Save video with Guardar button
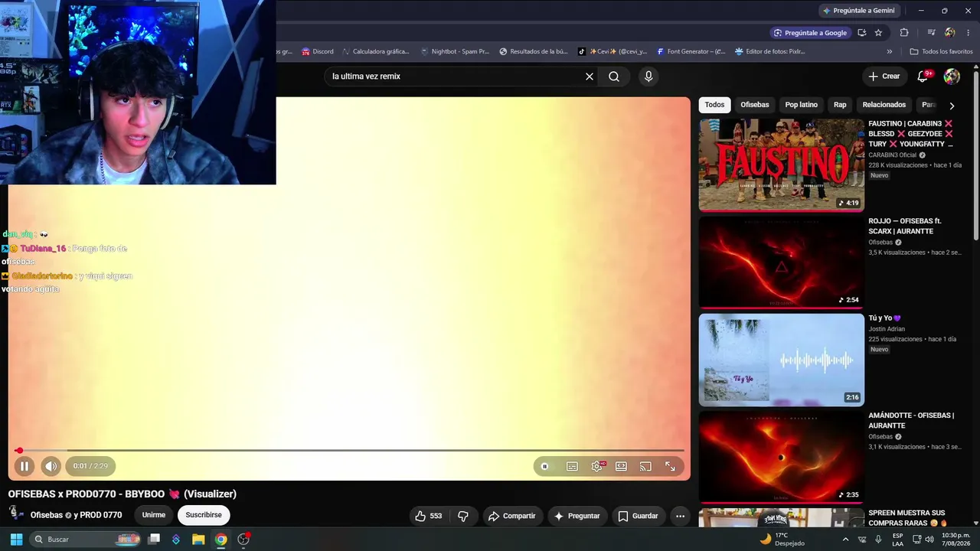The width and height of the screenshot is (980, 551). coord(638,516)
